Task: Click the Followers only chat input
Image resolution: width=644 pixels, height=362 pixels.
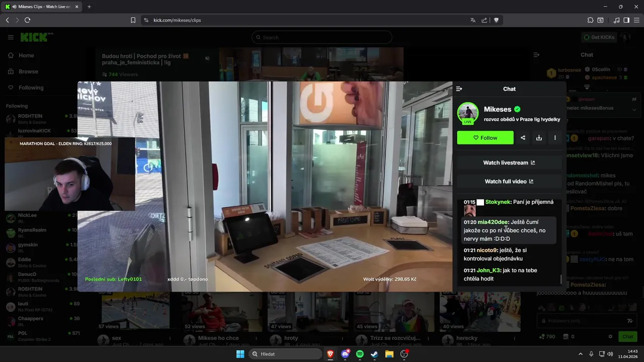Action: pyautogui.click(x=586, y=320)
